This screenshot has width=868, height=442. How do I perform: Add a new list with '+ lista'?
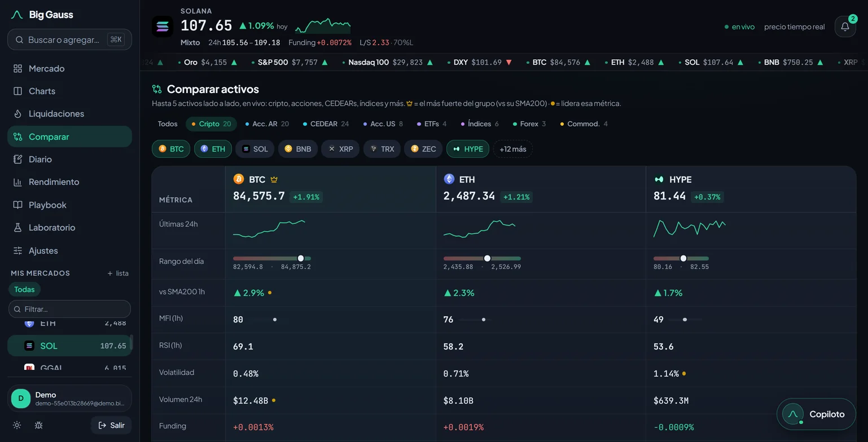118,273
